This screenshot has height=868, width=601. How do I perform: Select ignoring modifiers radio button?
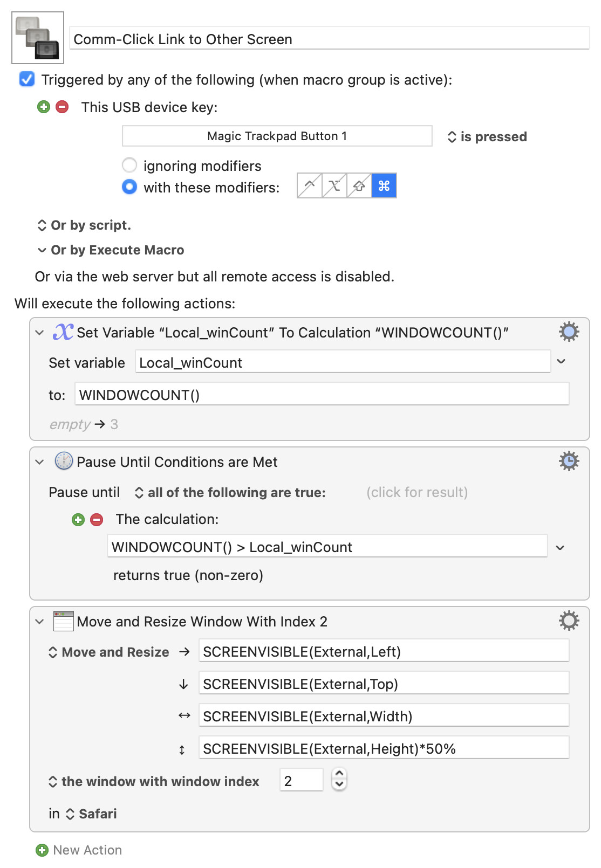pyautogui.click(x=129, y=165)
